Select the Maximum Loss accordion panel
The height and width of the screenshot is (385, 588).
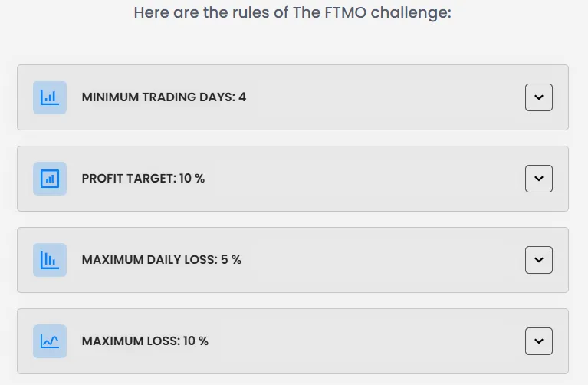click(345, 341)
